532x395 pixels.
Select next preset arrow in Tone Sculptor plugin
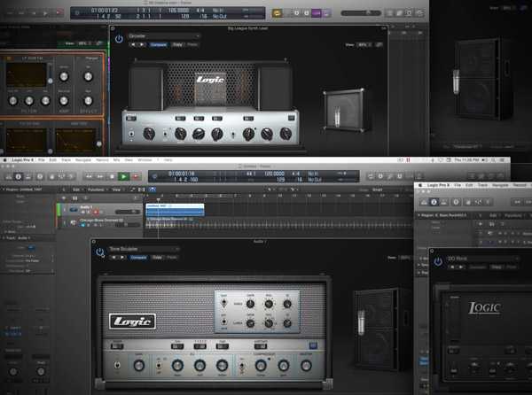point(121,258)
